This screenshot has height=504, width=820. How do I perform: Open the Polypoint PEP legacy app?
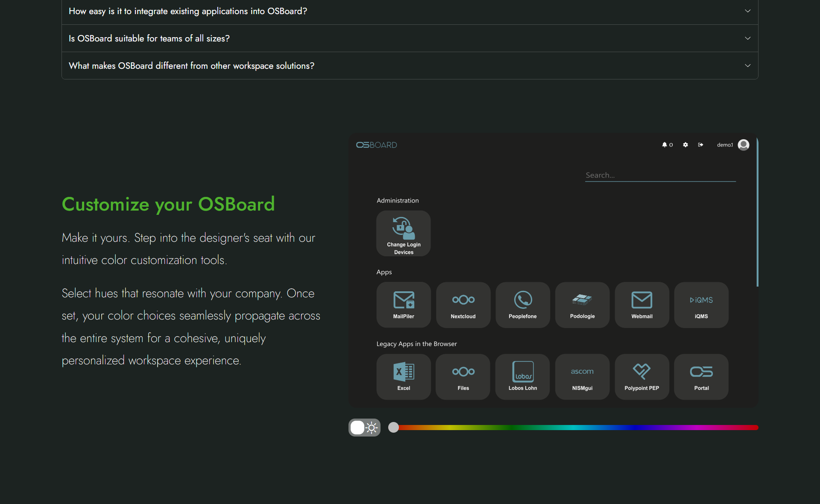pyautogui.click(x=641, y=376)
